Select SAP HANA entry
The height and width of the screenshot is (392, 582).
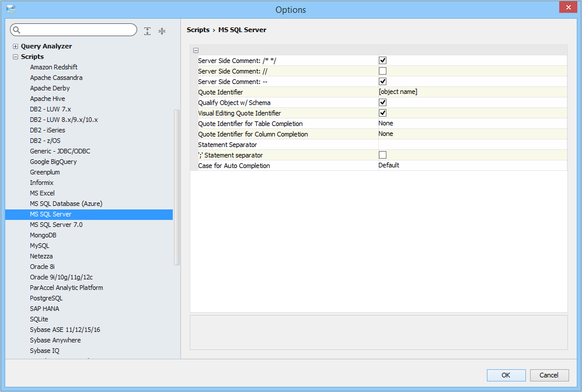tap(44, 309)
